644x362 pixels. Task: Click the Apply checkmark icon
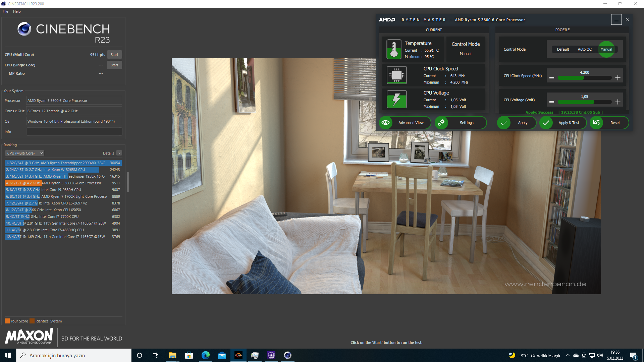(503, 123)
